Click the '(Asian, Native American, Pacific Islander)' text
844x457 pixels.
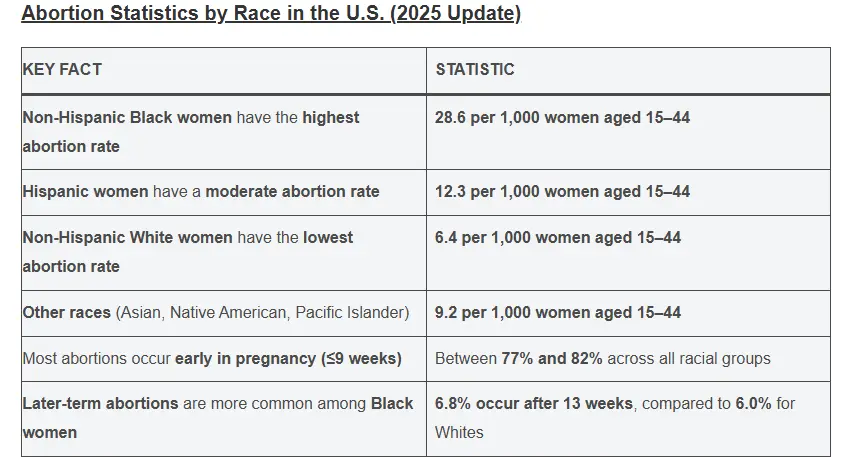point(263,312)
